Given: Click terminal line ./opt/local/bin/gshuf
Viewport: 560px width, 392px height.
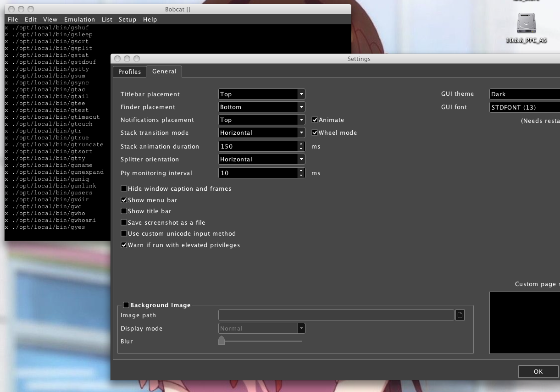Looking at the screenshot, I should pyautogui.click(x=47, y=28).
